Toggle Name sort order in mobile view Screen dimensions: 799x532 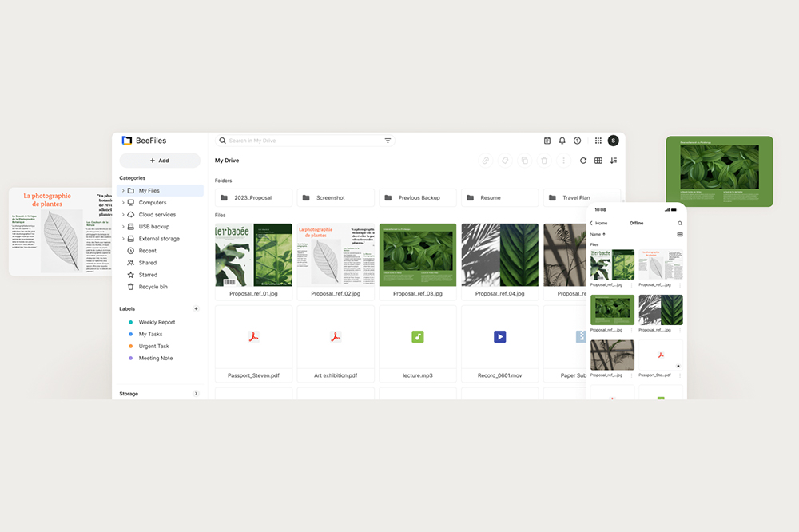click(x=597, y=234)
